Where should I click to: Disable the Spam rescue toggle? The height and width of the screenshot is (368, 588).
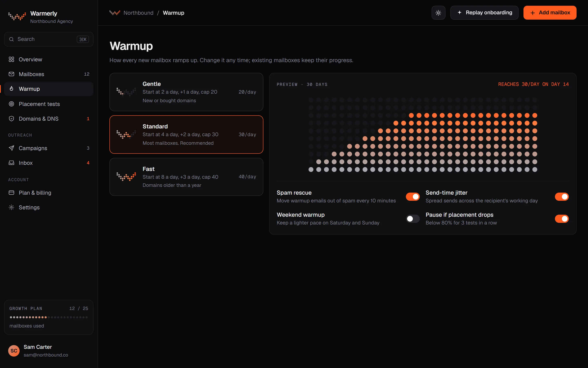click(413, 197)
